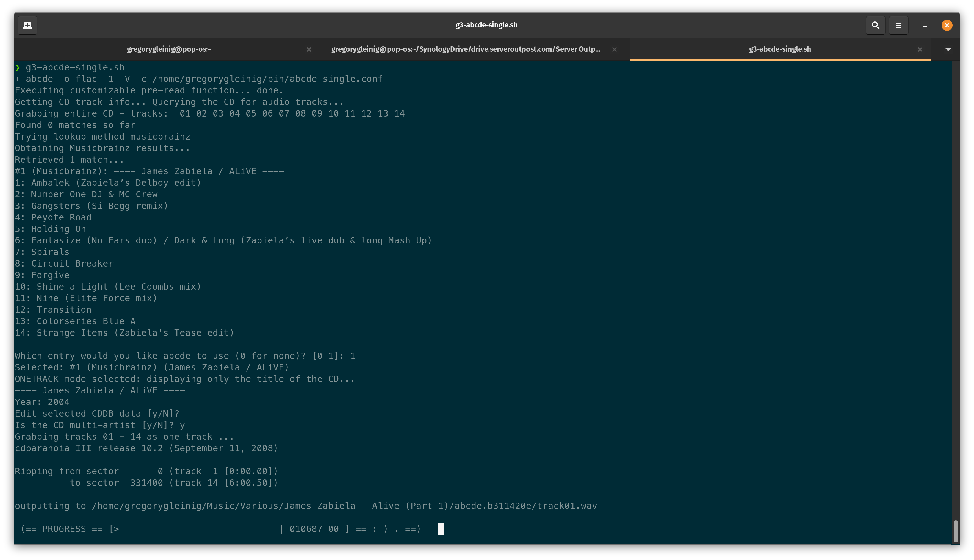Minimize the terminal window
The height and width of the screenshot is (560, 974).
coord(925,26)
